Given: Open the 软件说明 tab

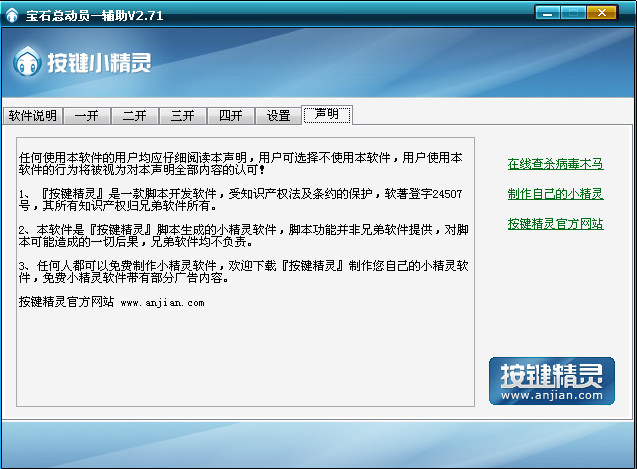Looking at the screenshot, I should (32, 116).
